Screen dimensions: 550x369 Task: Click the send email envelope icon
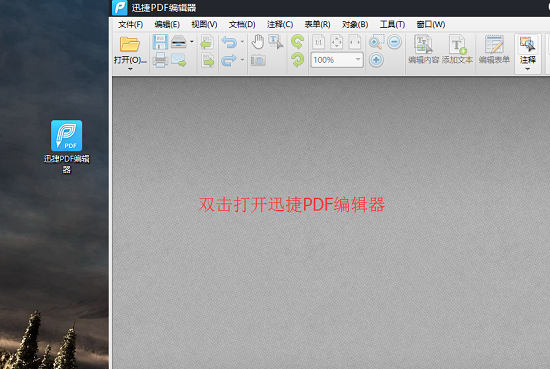[x=179, y=60]
